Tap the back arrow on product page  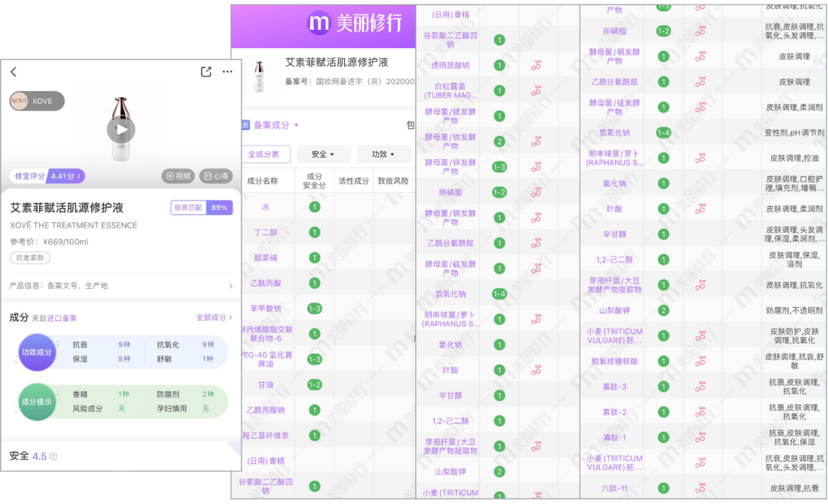point(14,72)
